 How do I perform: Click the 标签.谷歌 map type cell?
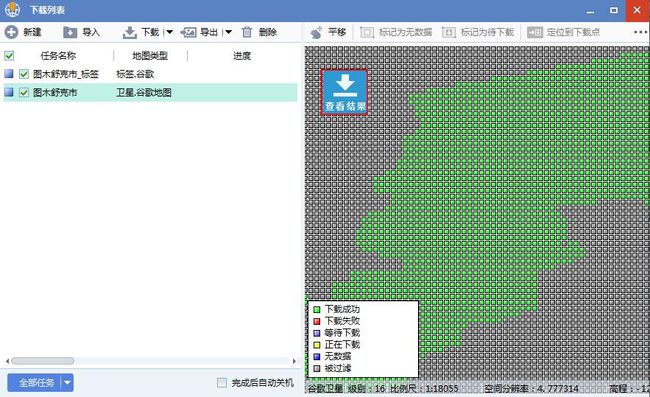tap(135, 74)
